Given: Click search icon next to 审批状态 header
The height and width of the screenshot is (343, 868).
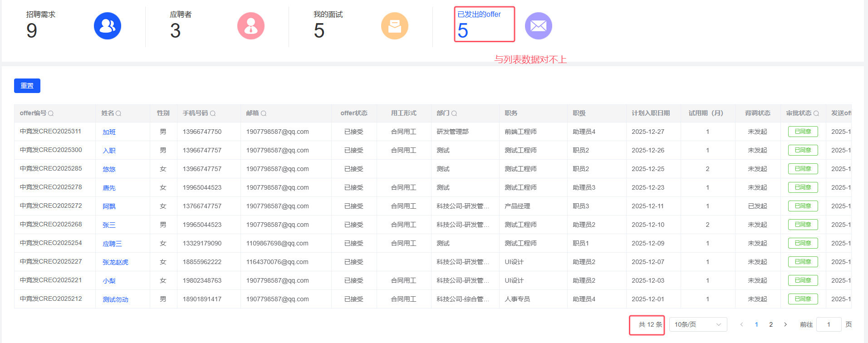Looking at the screenshot, I should tap(816, 113).
